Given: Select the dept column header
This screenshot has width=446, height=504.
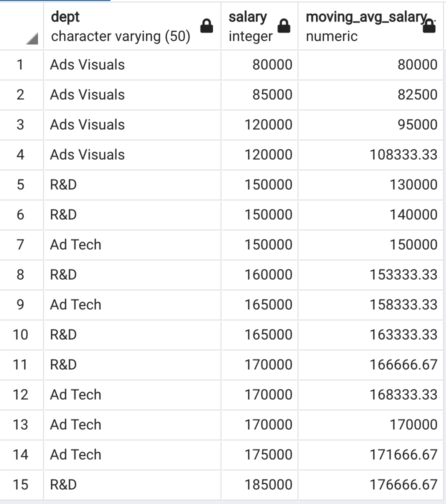Looking at the screenshot, I should coord(132,26).
